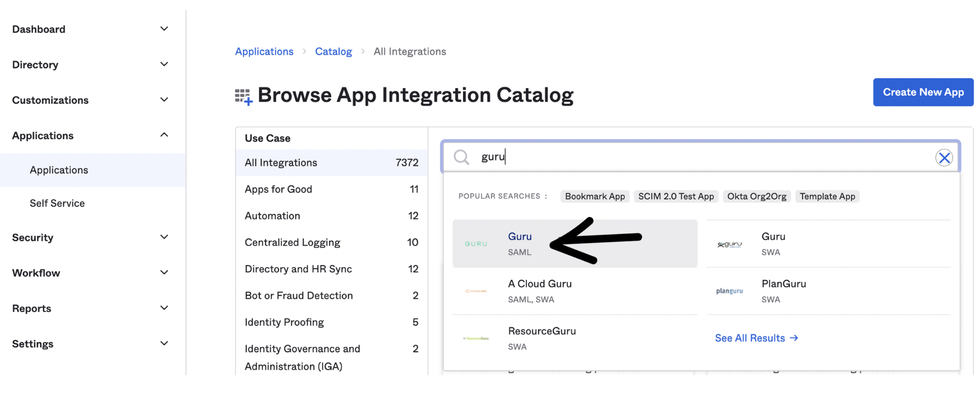This screenshot has width=980, height=397.
Task: Open the Workflow sidebar section
Action: point(36,273)
